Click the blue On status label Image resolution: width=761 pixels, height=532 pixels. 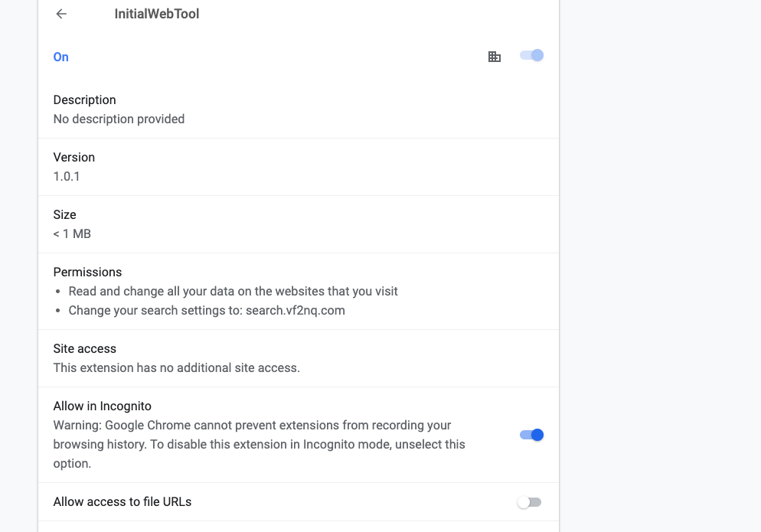[x=60, y=57]
